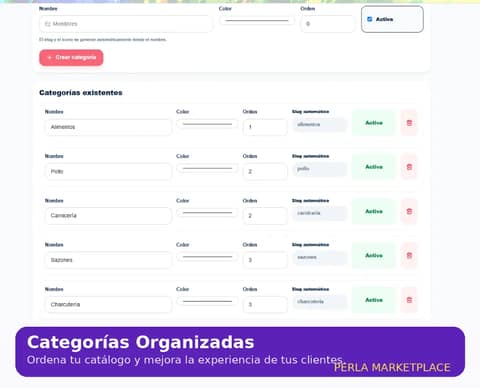Open color picker for Alimentos row
This screenshot has width=480, height=388.
click(207, 124)
